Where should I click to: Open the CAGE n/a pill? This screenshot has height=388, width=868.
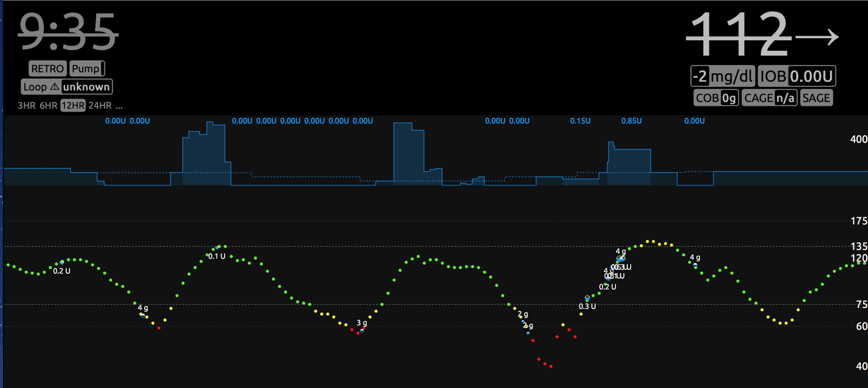tap(770, 98)
